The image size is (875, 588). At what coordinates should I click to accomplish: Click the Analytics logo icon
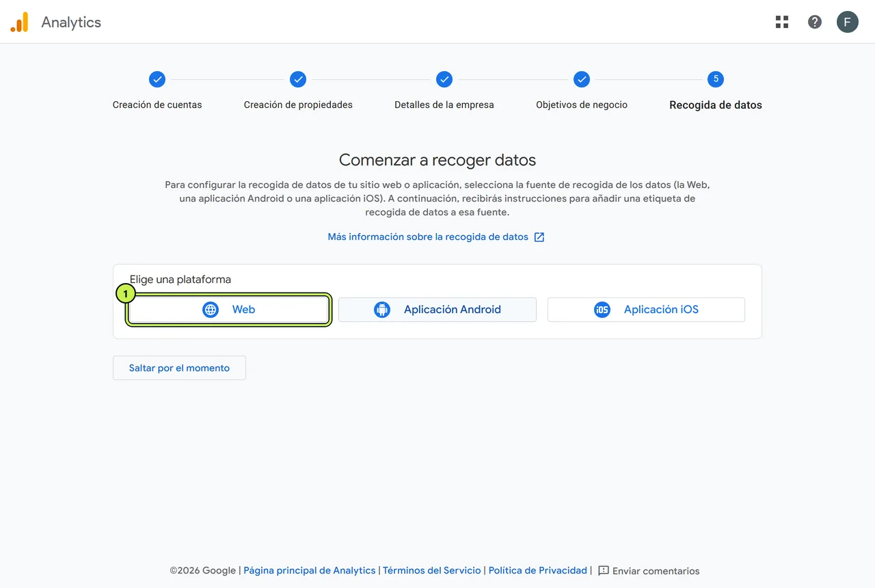(19, 23)
